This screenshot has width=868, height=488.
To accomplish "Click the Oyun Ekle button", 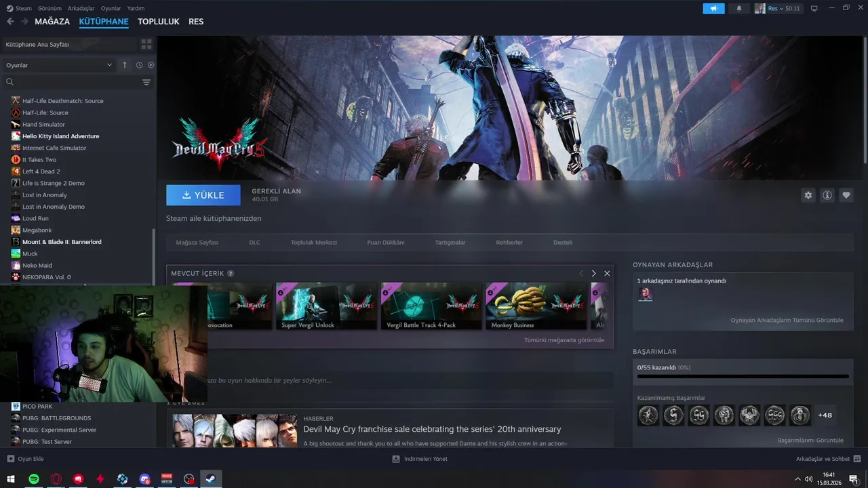I will (x=26, y=459).
